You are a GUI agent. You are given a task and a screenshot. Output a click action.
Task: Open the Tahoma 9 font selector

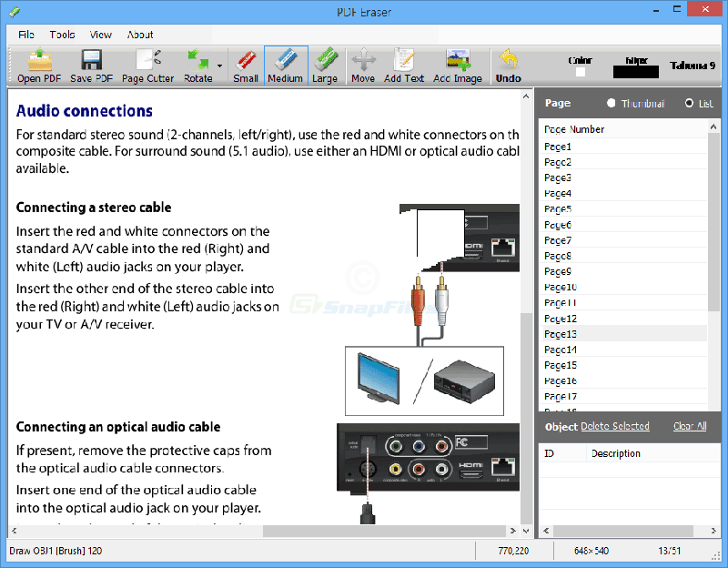693,66
